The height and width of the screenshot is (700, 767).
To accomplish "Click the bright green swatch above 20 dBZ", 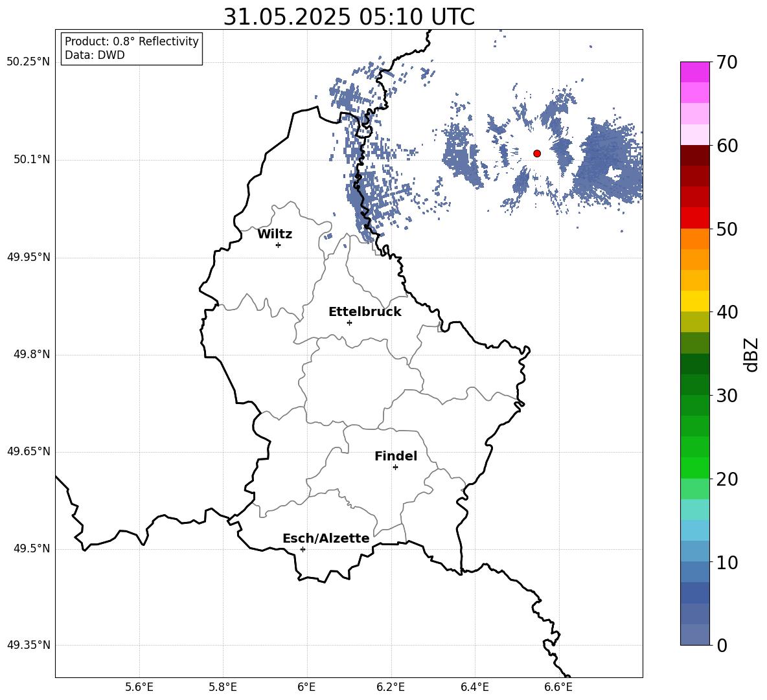I will pyautogui.click(x=695, y=468).
